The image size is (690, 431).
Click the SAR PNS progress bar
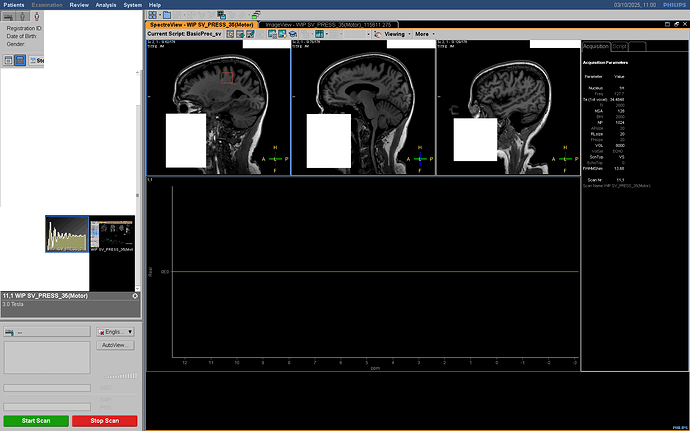tap(47, 407)
